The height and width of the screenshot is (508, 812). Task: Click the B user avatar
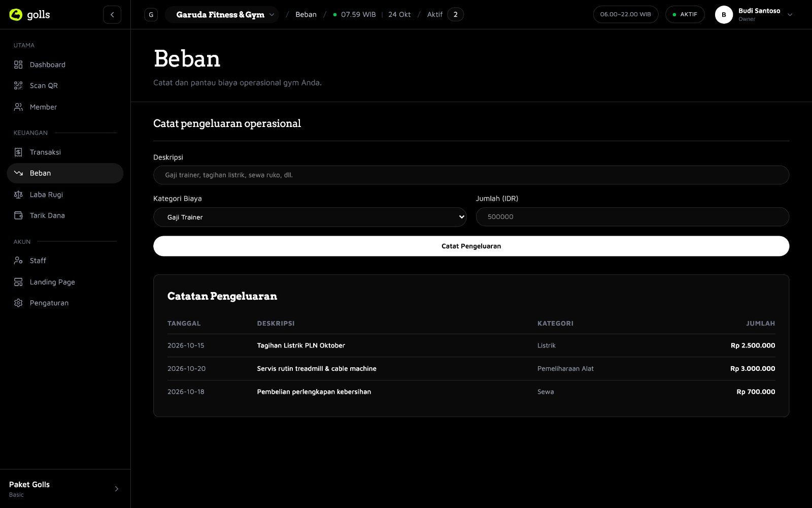tap(724, 15)
